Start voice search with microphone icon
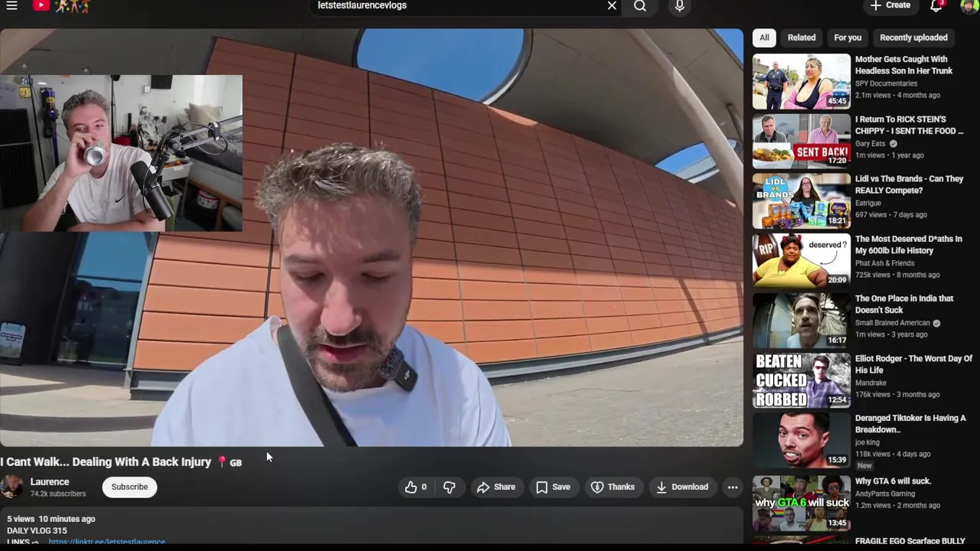 680,6
